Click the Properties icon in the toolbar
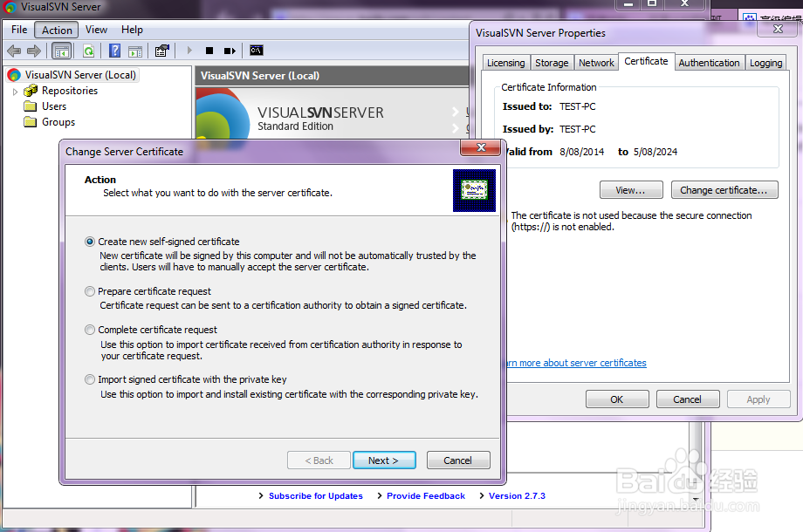Viewport: 803px width, 532px height. coord(161,50)
